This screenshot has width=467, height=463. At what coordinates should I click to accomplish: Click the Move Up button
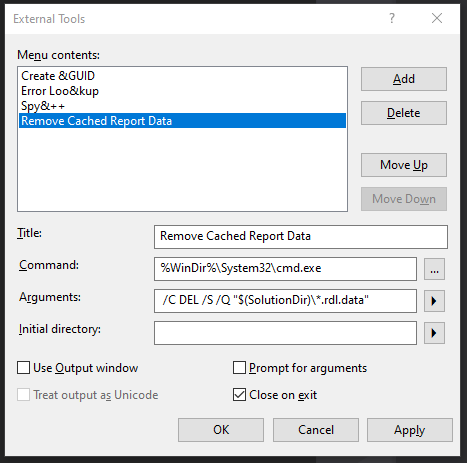(404, 165)
